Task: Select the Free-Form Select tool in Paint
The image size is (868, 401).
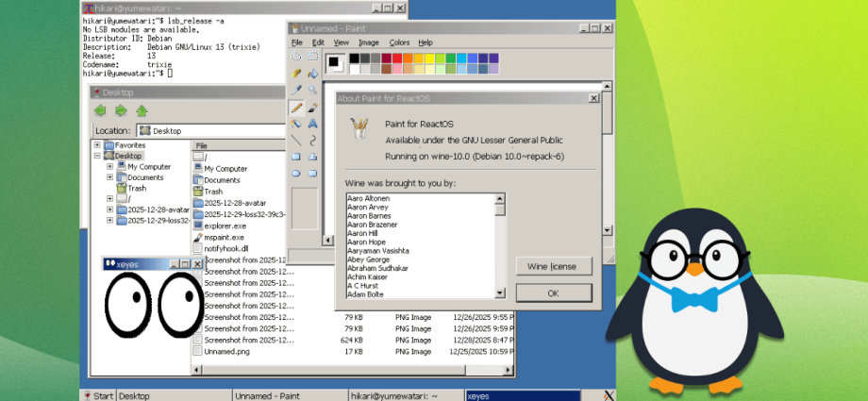Action: tap(296, 56)
